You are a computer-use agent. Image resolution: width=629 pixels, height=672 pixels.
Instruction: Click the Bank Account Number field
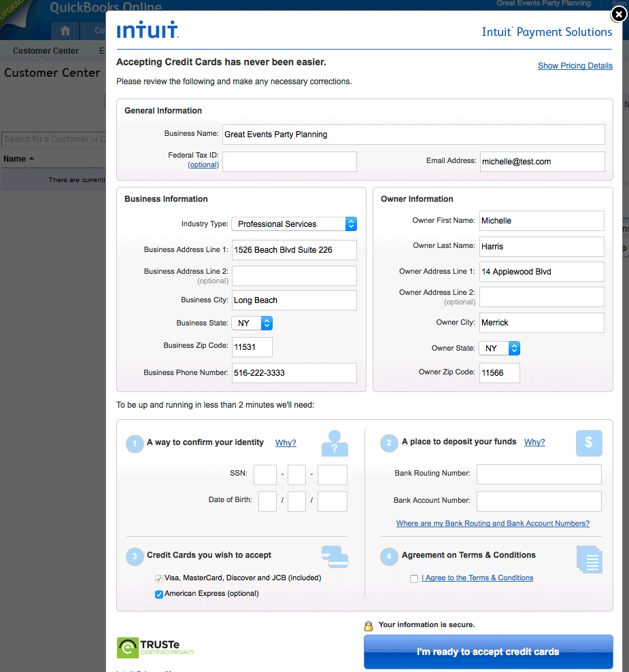[x=539, y=501]
